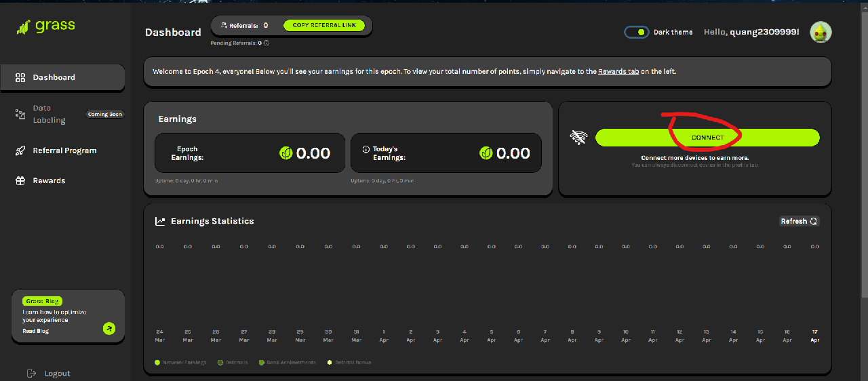868x381 pixels.
Task: Click the Today's Earnings 0.00 value
Action: tap(513, 153)
